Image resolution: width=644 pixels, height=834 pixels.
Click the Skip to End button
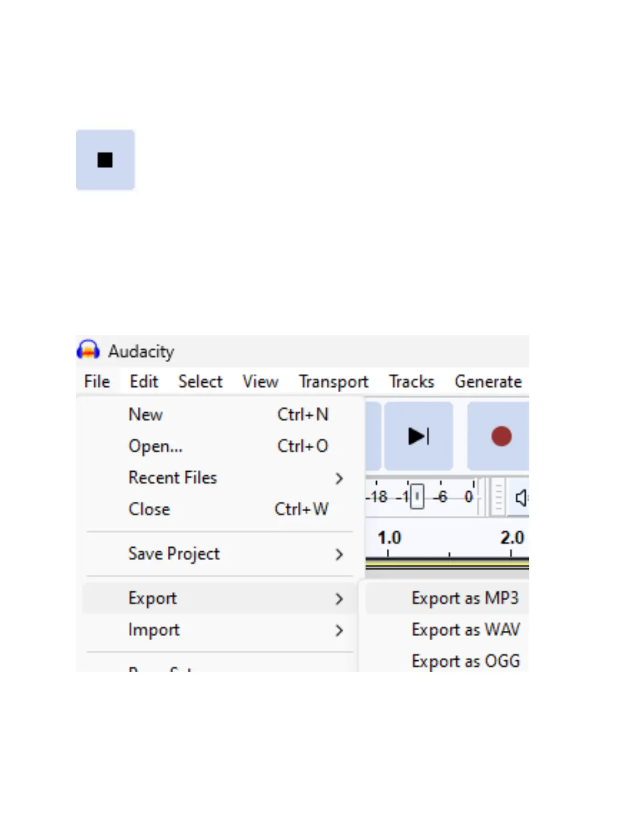(x=418, y=436)
